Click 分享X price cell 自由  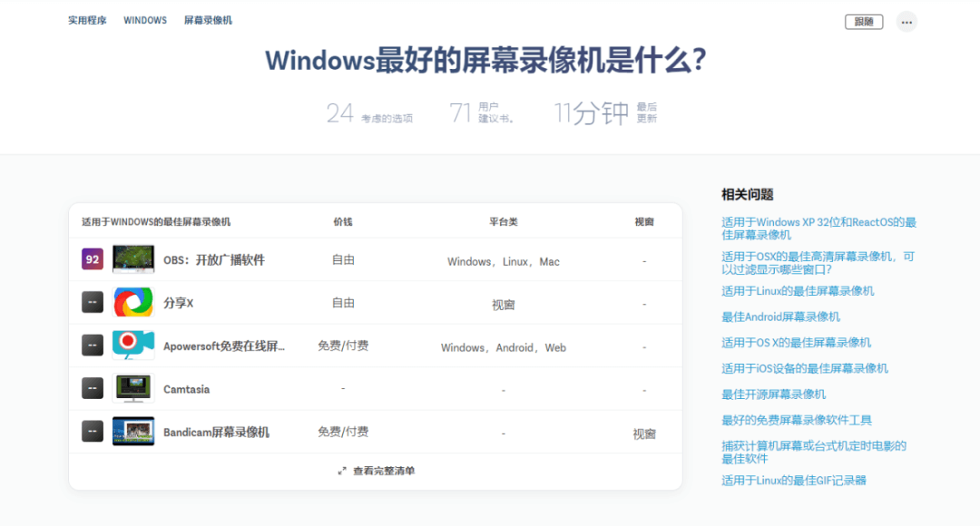[x=342, y=303]
